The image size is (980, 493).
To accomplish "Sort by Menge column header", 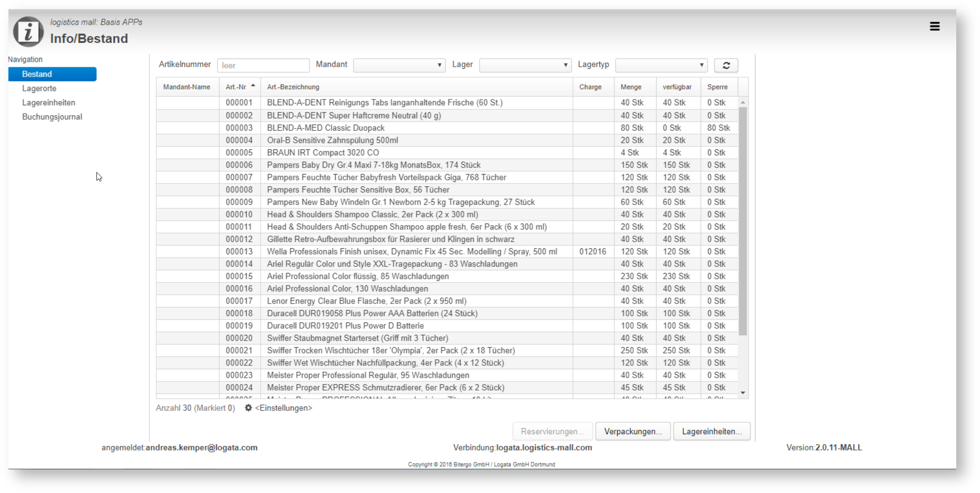I will pos(631,87).
